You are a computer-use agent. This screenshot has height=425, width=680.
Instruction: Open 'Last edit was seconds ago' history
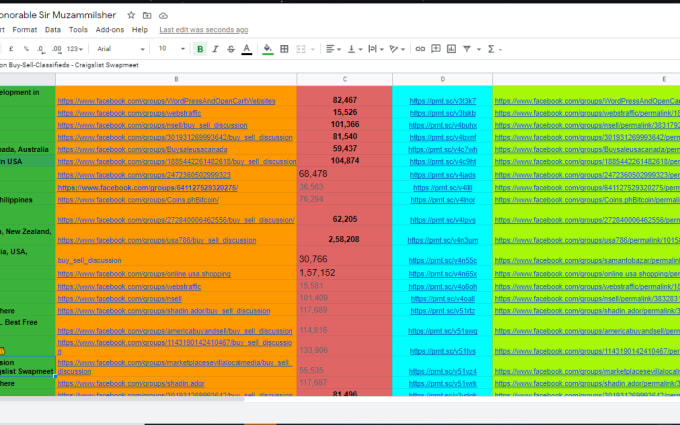(x=203, y=30)
